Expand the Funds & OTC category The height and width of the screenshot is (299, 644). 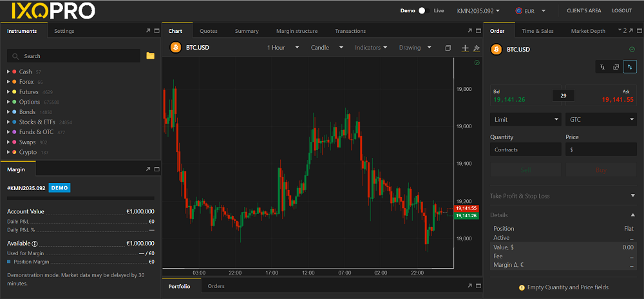point(8,132)
